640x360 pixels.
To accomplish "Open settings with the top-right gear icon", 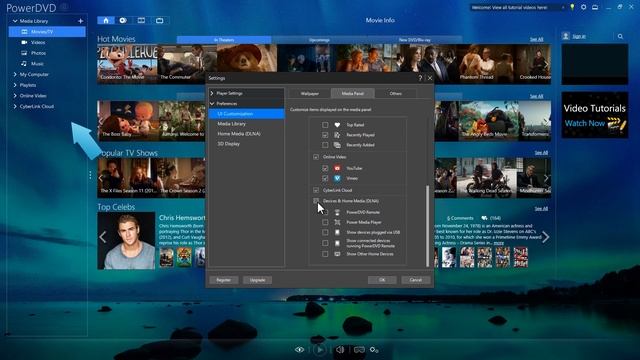I will point(584,7).
